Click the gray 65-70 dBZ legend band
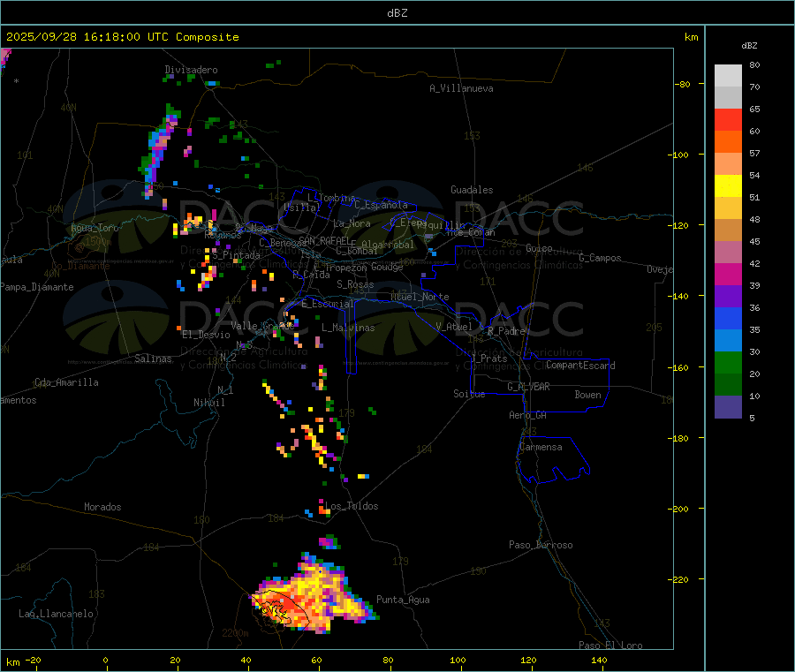Screen dimensions: 795x672 728,98
